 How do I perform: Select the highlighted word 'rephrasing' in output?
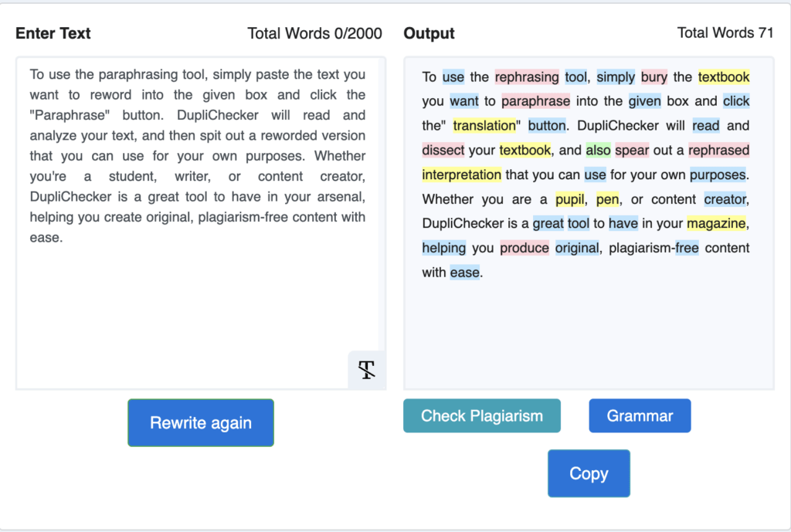click(527, 76)
